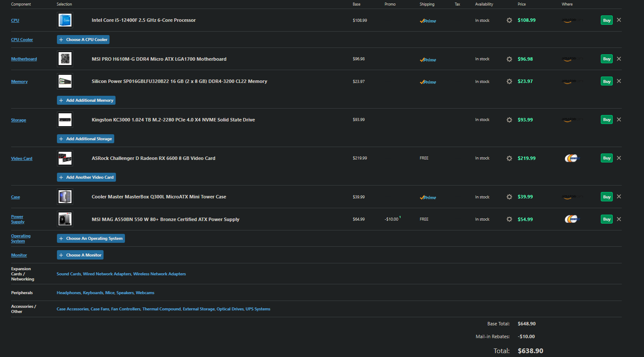Click gear icon on Cooler Master case row
Screen dimensions: 644x357
point(509,197)
